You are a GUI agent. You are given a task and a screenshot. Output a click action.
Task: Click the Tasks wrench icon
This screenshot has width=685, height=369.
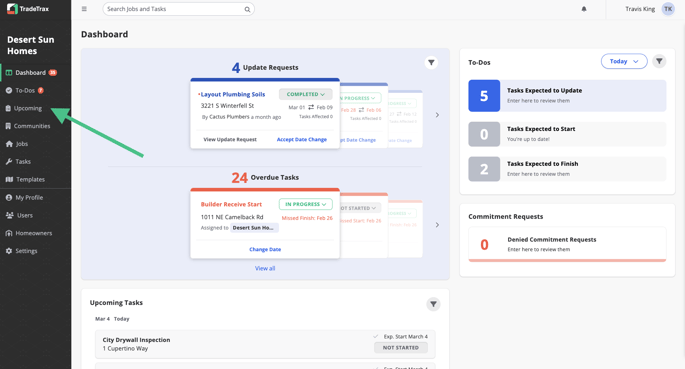[x=9, y=162]
